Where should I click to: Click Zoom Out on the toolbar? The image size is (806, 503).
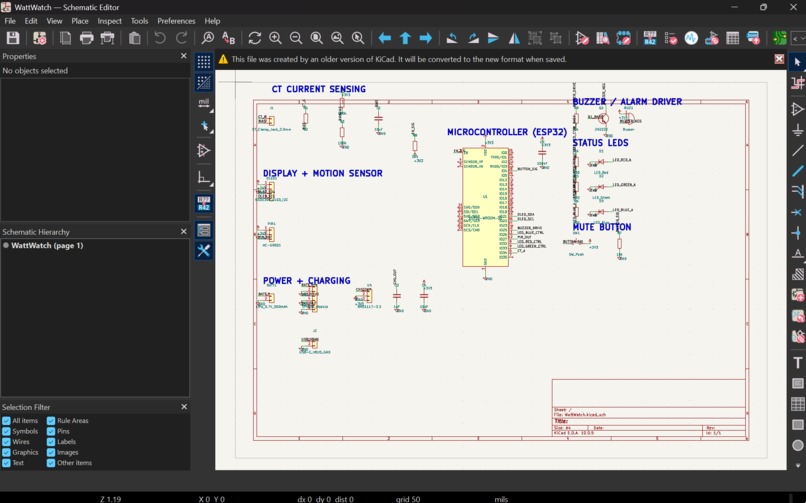(296, 38)
